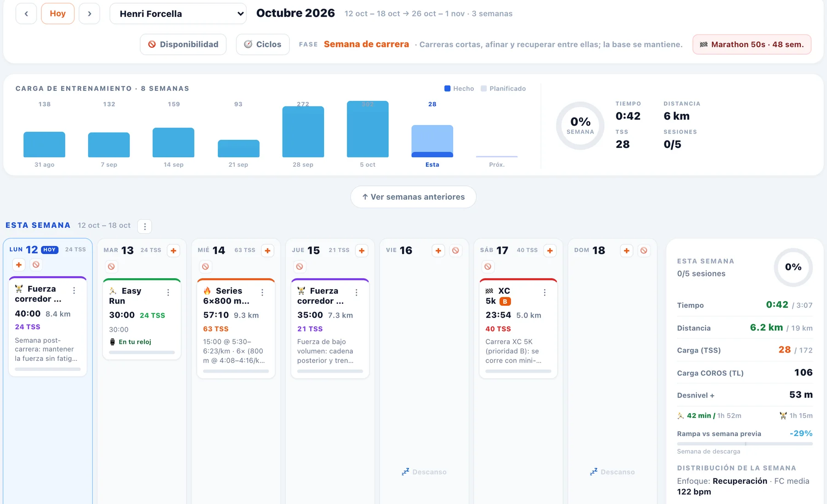Click the Marathon 50s race badge
The height and width of the screenshot is (504, 827).
pyautogui.click(x=752, y=45)
